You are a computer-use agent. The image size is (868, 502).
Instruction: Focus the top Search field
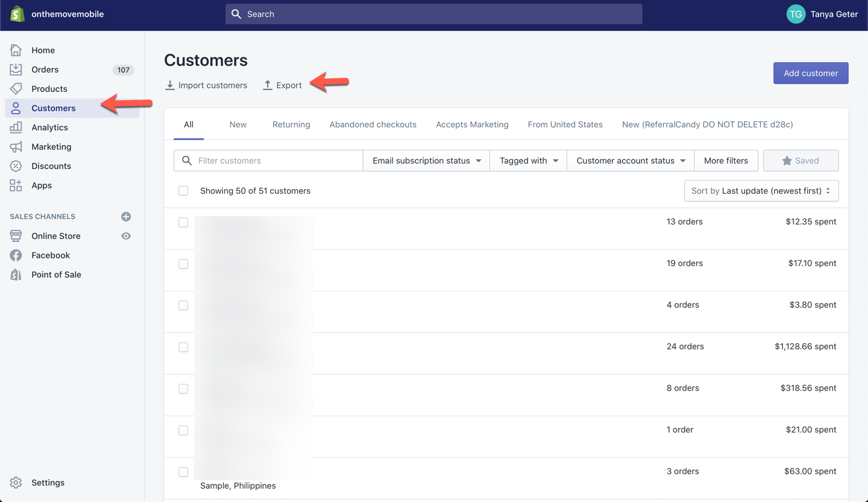coord(434,14)
